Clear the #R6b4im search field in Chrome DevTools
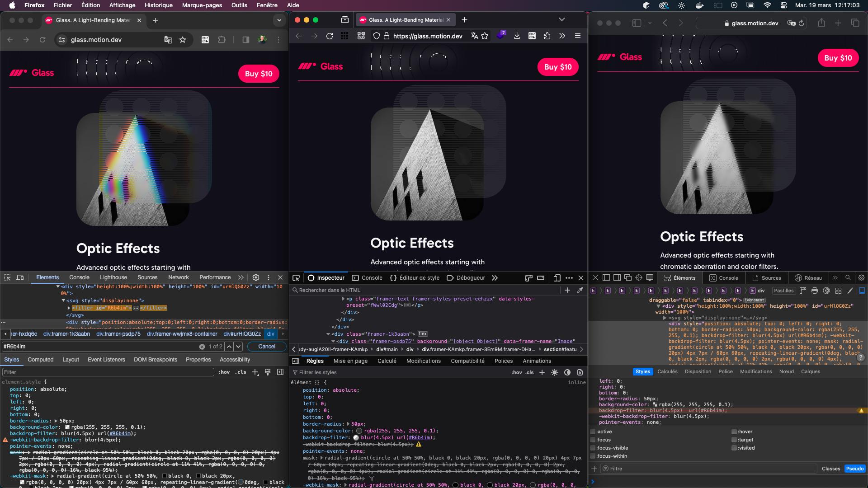This screenshot has height=488, width=868. [202, 347]
